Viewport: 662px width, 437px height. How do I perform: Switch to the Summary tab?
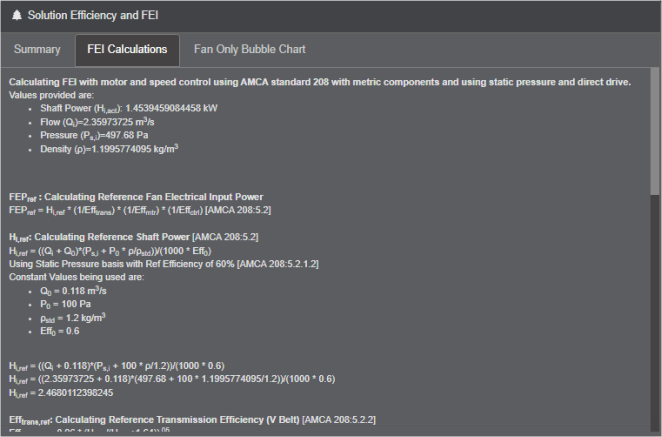tap(37, 49)
